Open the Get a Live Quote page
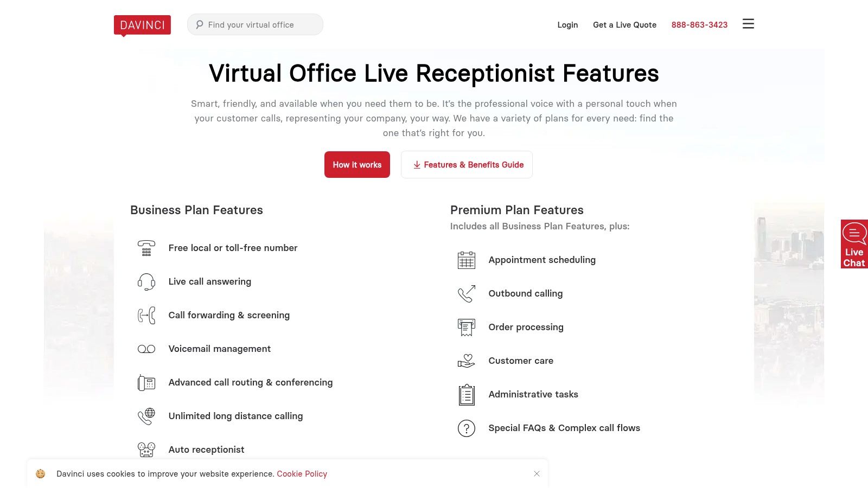The image size is (868, 488). point(624,25)
